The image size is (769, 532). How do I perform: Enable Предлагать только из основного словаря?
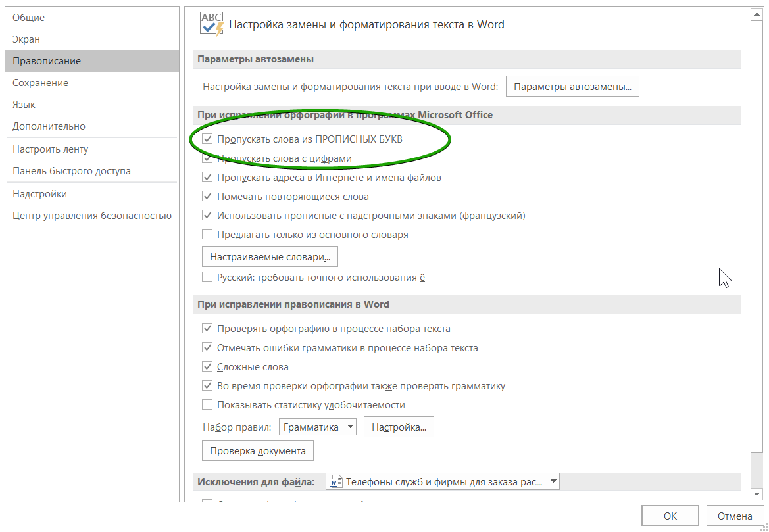pyautogui.click(x=207, y=234)
